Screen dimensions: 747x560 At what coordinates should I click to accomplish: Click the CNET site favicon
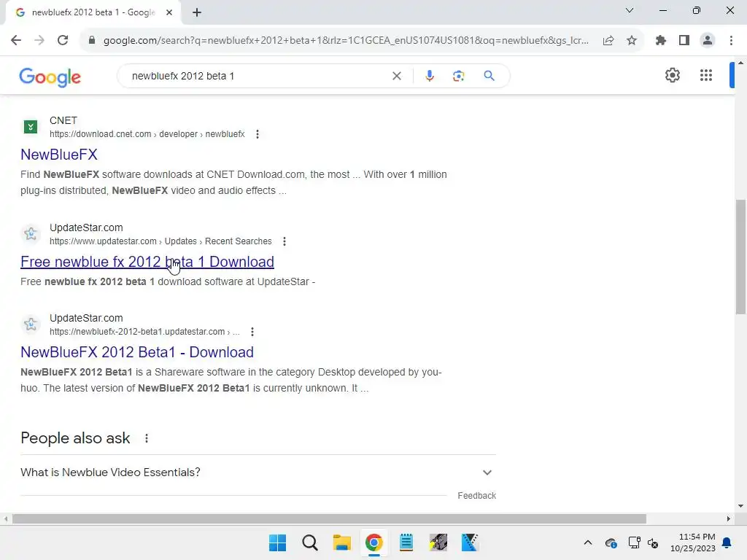[31, 127]
